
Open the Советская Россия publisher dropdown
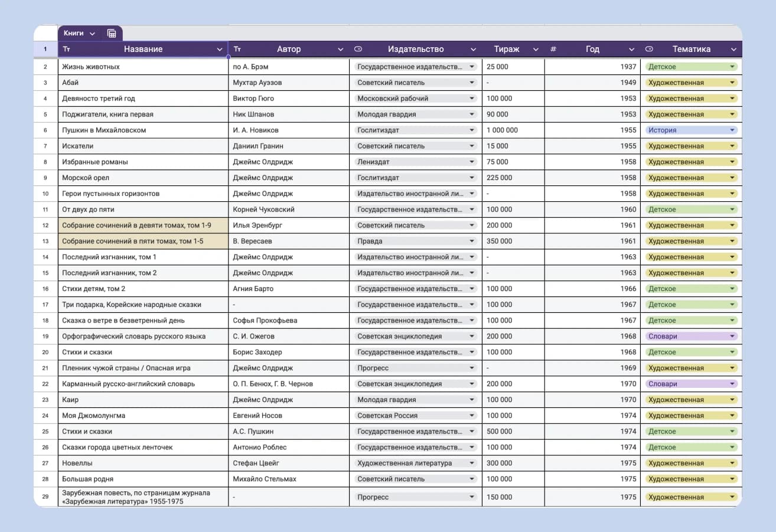(x=416, y=416)
